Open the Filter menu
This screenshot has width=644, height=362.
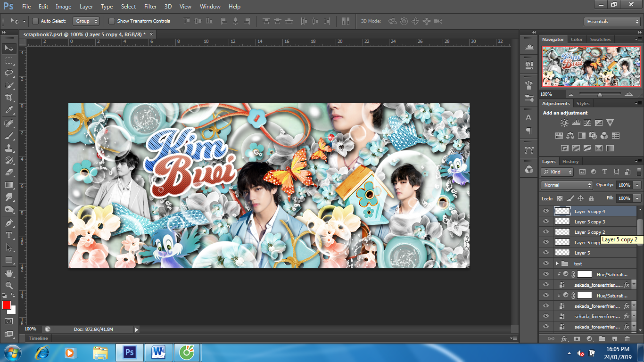(x=150, y=7)
